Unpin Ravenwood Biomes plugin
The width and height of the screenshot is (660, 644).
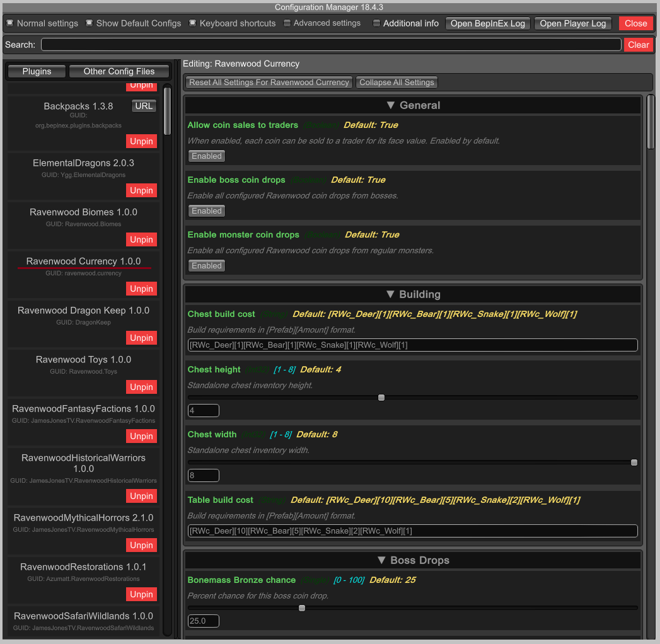[x=141, y=239]
